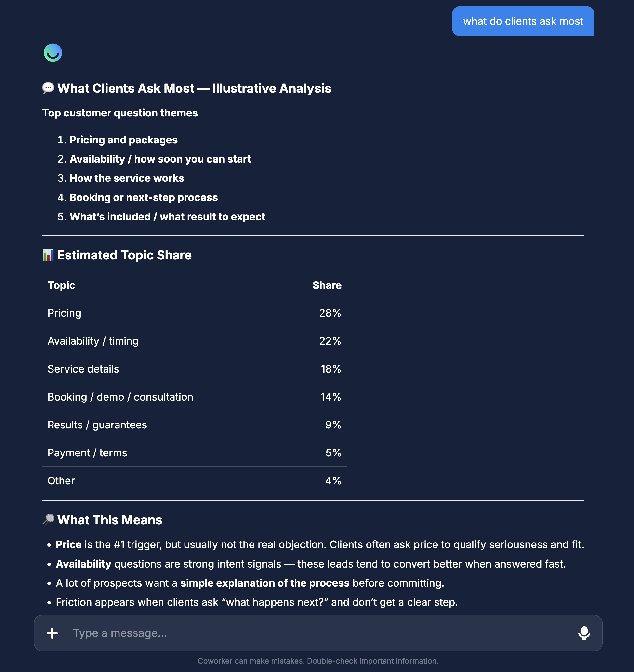
Task: Click the speech bubble emoji in heading
Action: point(48,88)
